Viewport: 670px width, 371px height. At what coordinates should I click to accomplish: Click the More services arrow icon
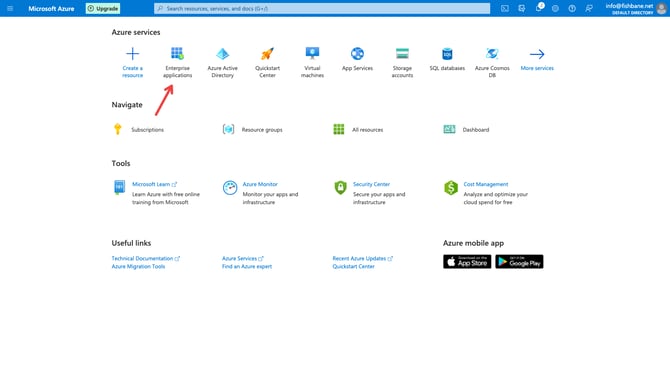pos(537,54)
